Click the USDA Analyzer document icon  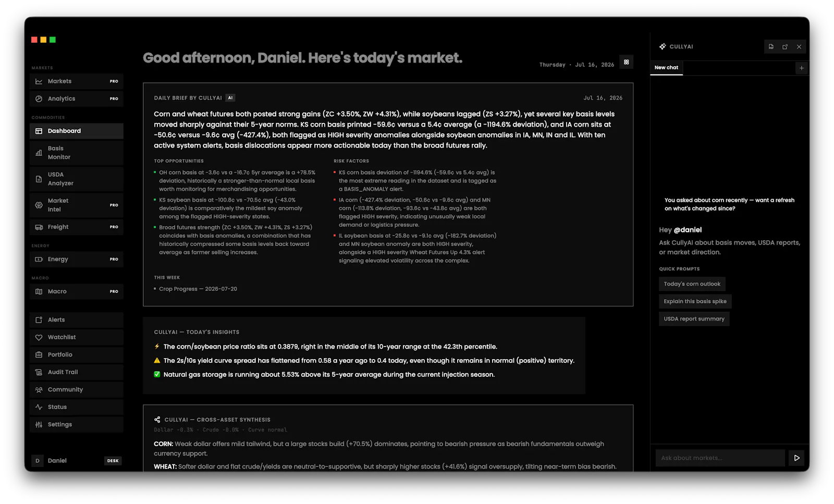39,179
